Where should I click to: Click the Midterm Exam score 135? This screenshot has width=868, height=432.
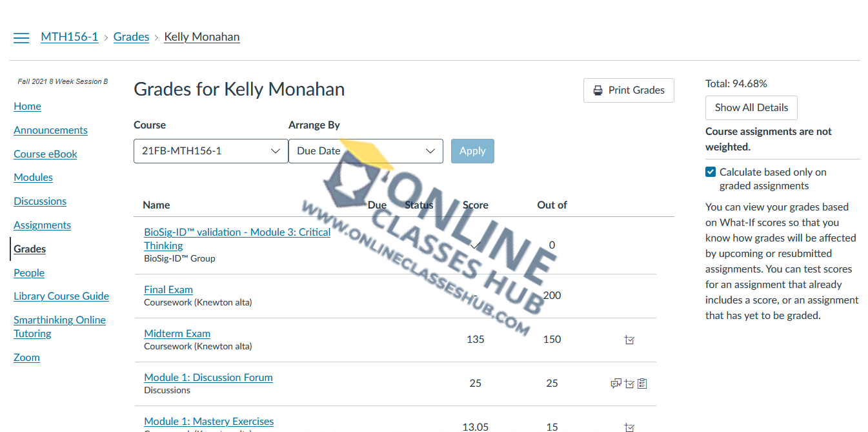point(475,340)
